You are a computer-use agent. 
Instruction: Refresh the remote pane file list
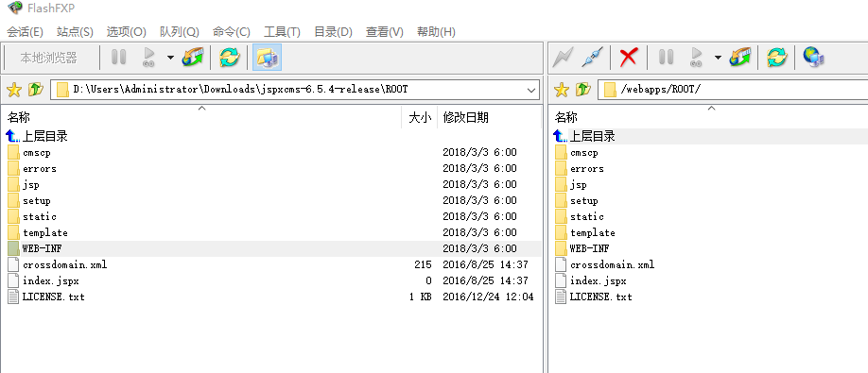pos(776,57)
